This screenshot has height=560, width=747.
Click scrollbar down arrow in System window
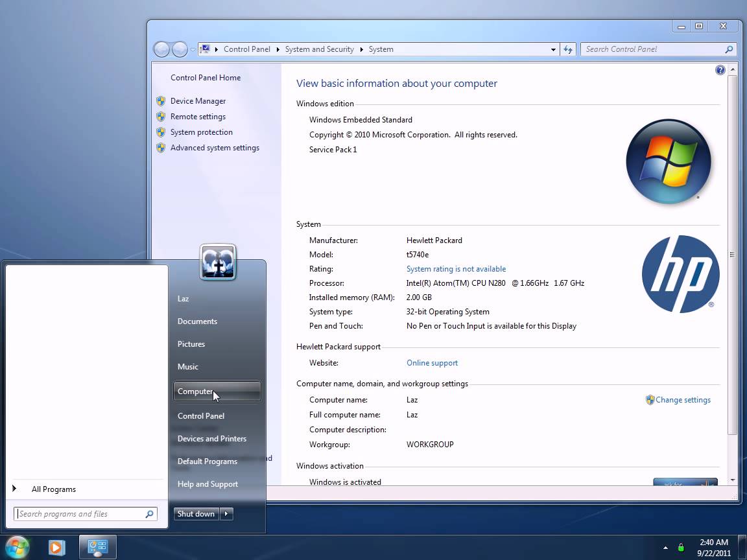tap(732, 480)
